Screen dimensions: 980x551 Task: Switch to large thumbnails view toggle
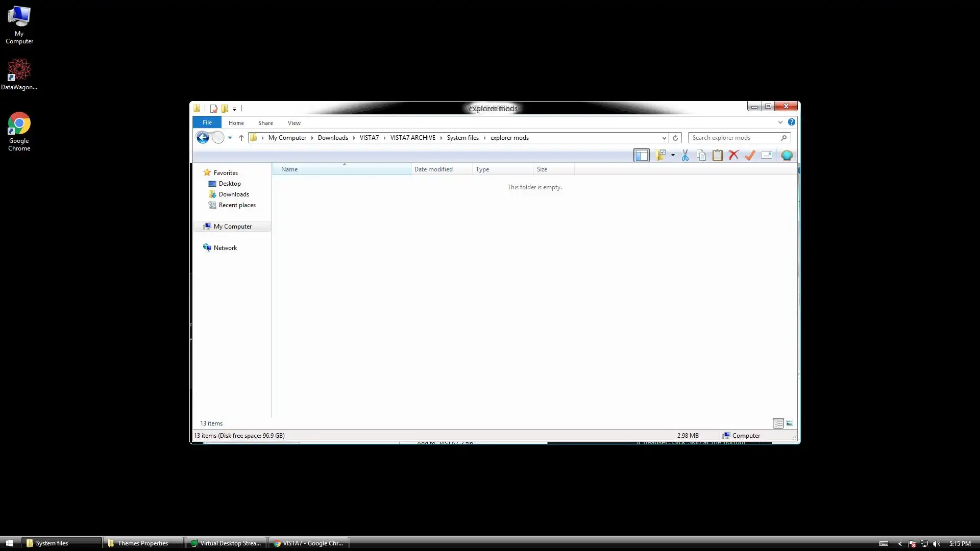(790, 423)
